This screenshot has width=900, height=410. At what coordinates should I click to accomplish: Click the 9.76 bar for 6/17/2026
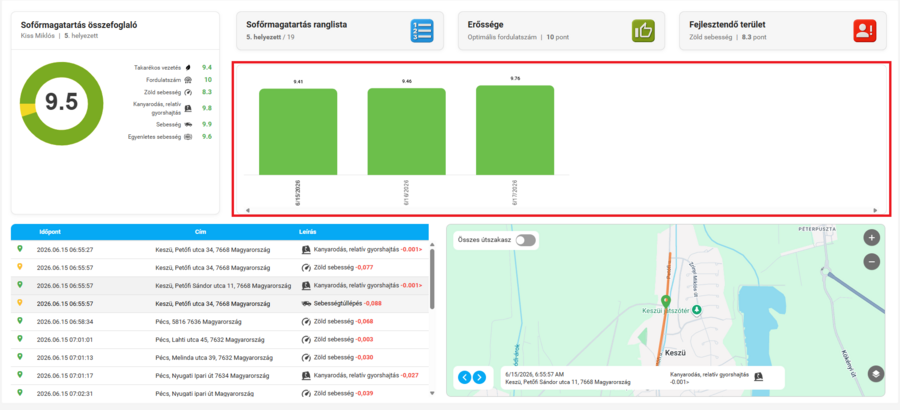[x=515, y=130]
